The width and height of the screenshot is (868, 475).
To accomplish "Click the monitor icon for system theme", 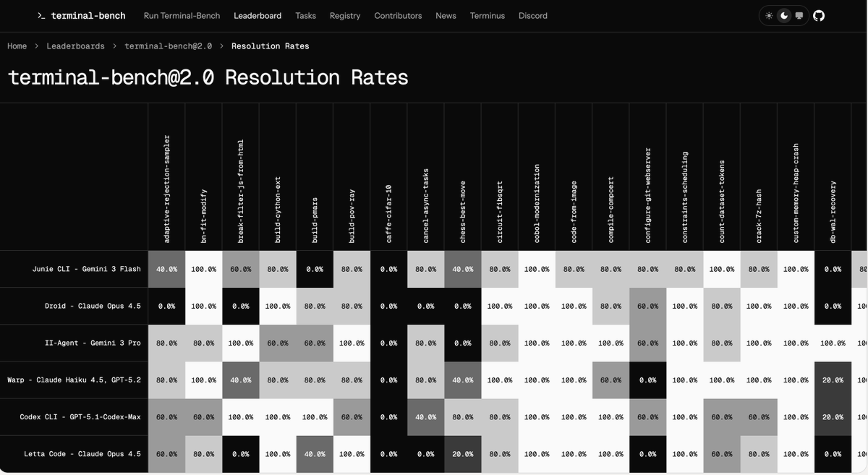I will (799, 14).
